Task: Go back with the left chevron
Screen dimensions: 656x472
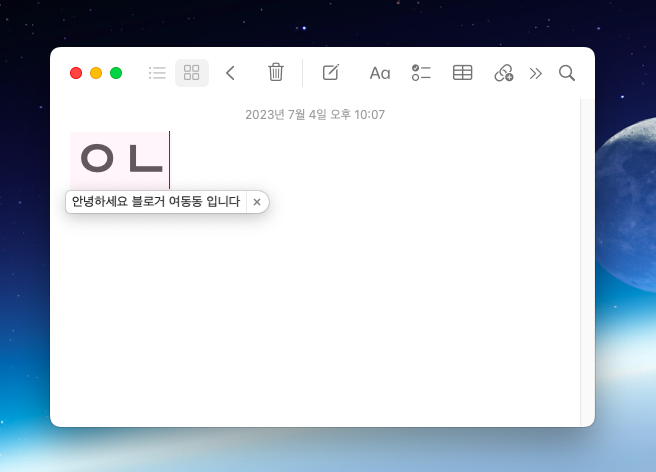Action: coord(231,73)
